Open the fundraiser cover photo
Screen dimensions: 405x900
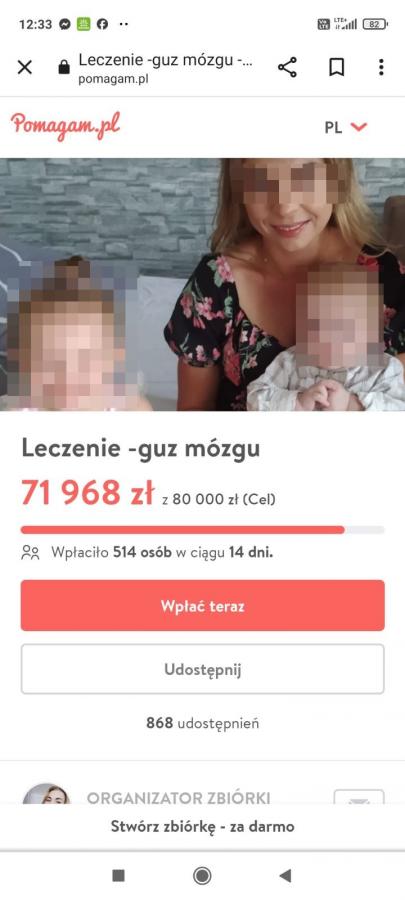[x=202, y=284]
